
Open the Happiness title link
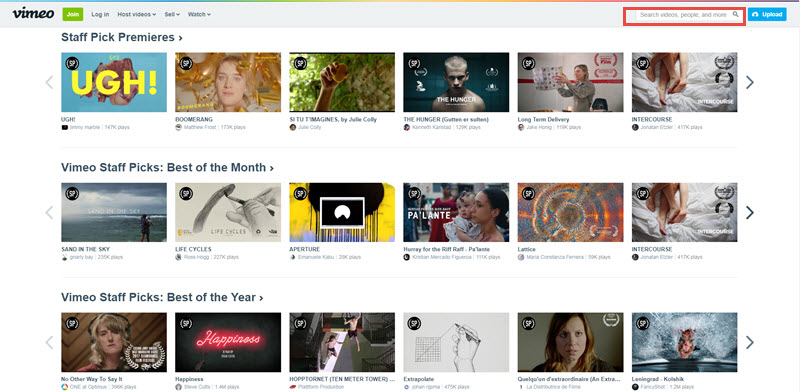[189, 379]
